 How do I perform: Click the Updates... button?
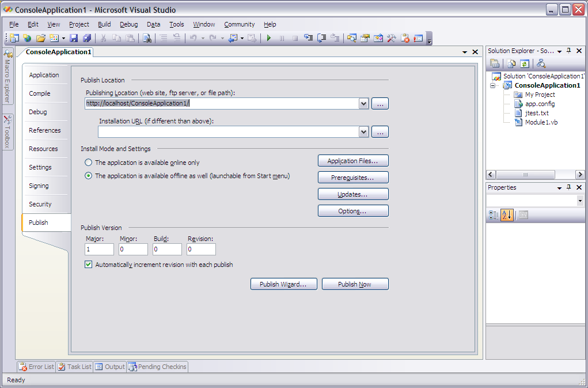point(353,194)
